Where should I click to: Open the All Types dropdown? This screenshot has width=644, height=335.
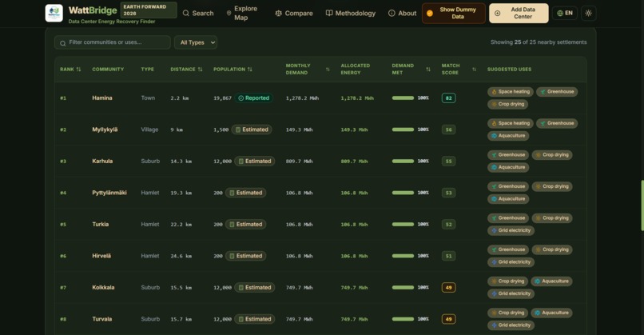pyautogui.click(x=196, y=42)
